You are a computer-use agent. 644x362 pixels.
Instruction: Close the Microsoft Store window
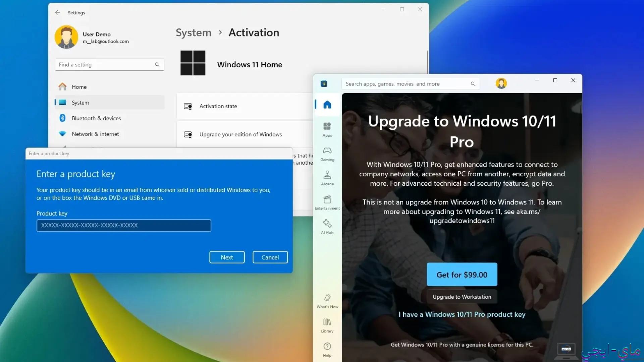click(x=573, y=80)
